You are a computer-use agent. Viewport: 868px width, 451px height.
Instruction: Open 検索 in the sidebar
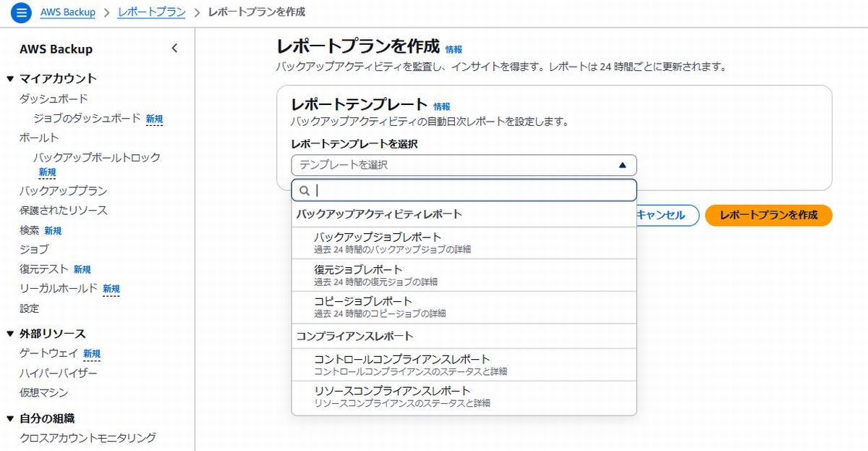point(30,230)
